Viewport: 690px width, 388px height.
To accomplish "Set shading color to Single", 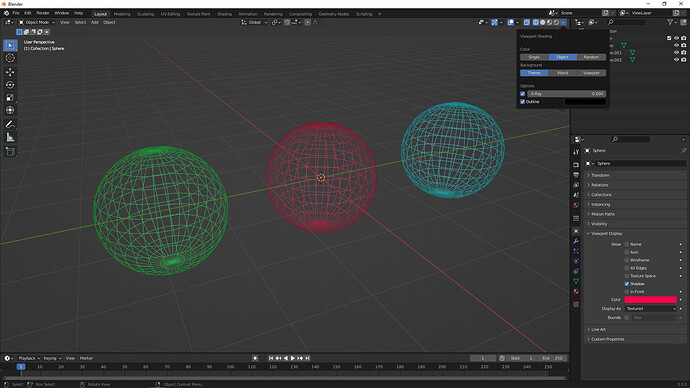I will point(534,57).
